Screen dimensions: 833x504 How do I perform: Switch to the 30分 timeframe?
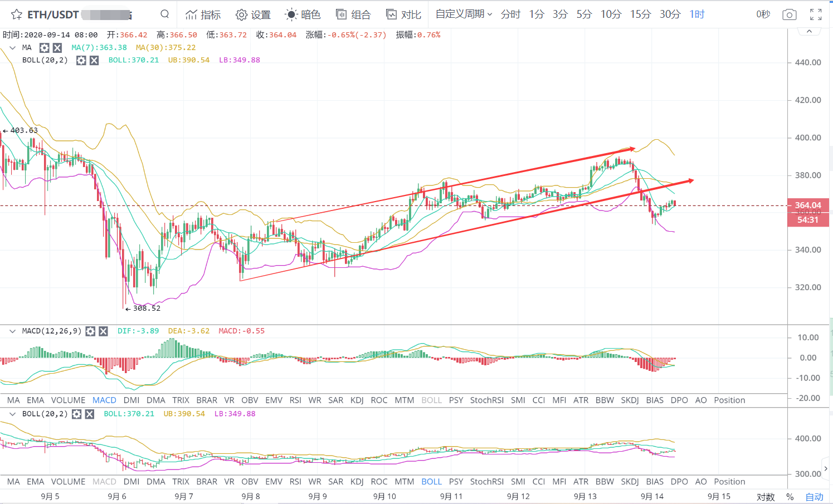coord(670,14)
